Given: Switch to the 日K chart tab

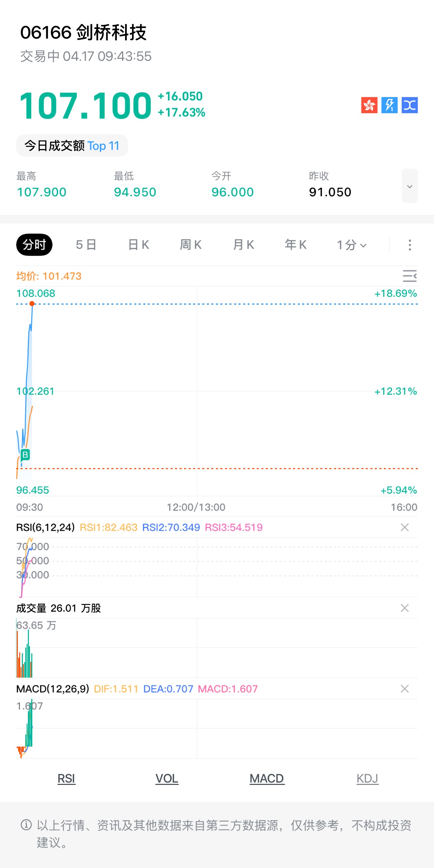Looking at the screenshot, I should [x=139, y=245].
